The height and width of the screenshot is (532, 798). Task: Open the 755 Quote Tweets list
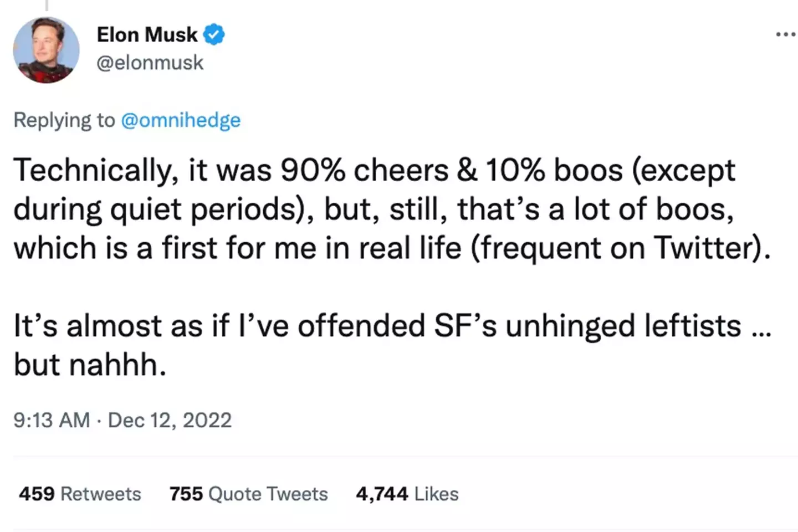pyautogui.click(x=249, y=494)
